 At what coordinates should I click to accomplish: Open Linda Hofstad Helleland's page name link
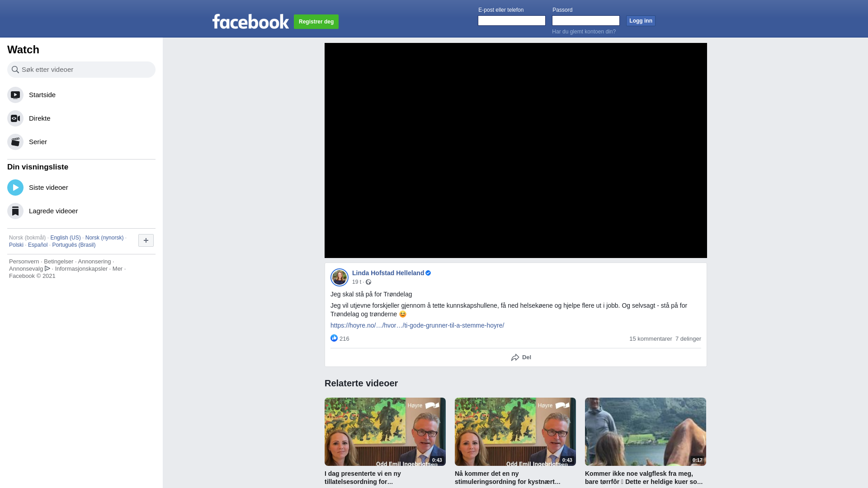(388, 273)
